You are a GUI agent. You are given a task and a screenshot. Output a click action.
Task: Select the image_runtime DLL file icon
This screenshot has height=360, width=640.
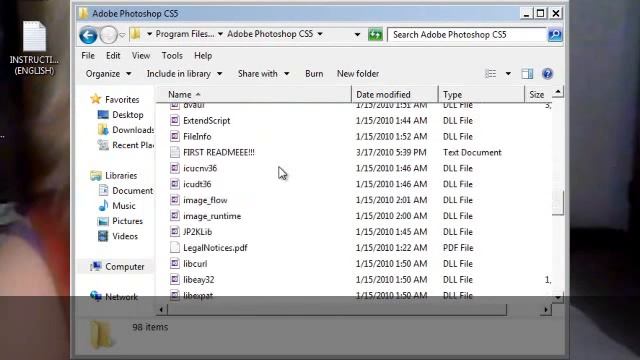click(175, 216)
